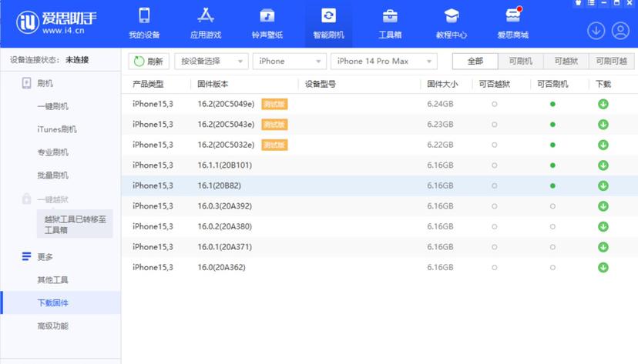Download firmware 16.2(20C5043e)
The image size is (638, 364).
pos(603,125)
